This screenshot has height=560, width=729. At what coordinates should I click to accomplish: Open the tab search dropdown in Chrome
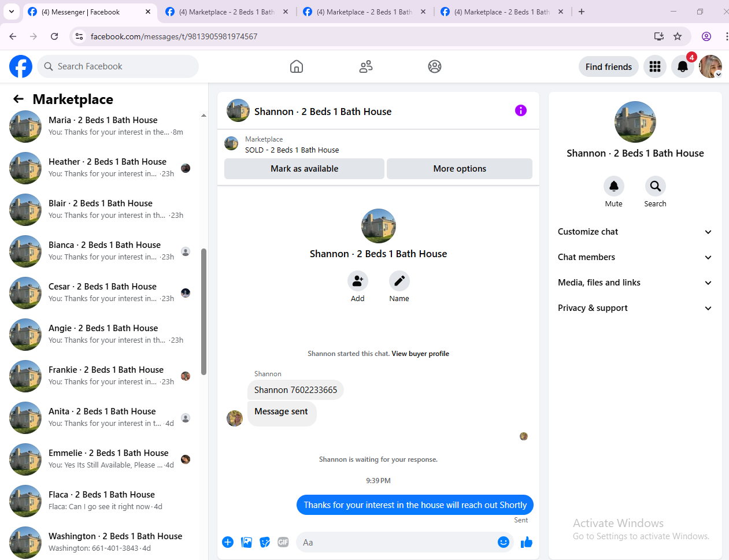point(12,12)
